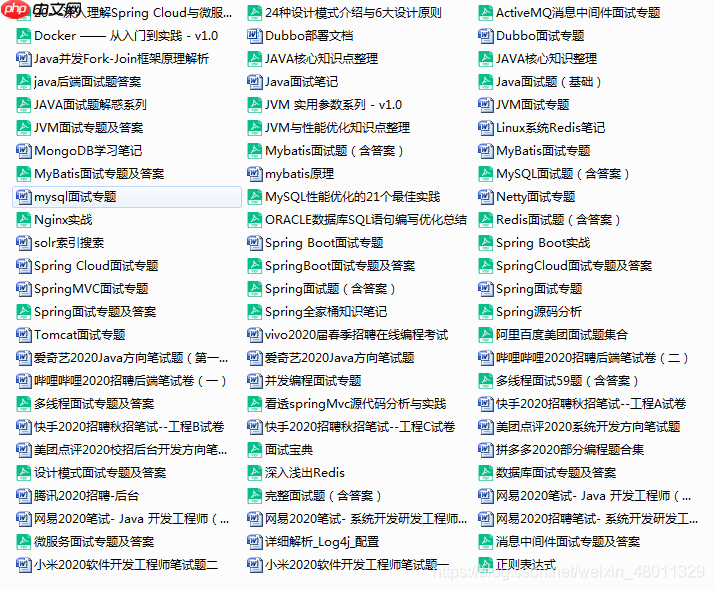
Task: Click the PDF icon of 面试宝典
Action: pyautogui.click(x=254, y=450)
